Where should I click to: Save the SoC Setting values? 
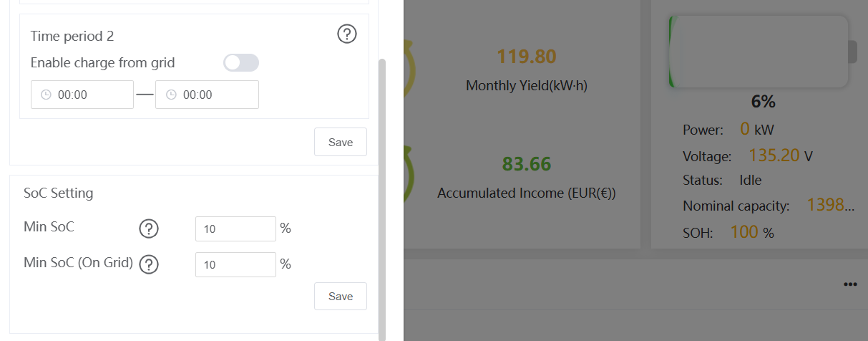click(341, 297)
